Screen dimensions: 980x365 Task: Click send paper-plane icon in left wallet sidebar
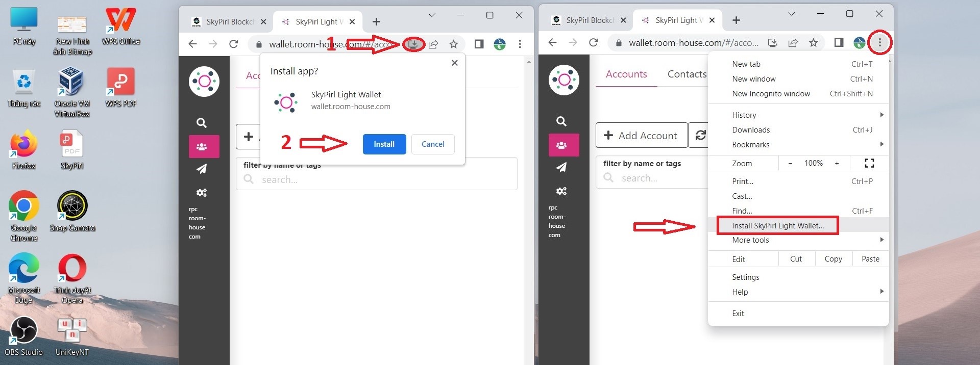[x=202, y=169]
